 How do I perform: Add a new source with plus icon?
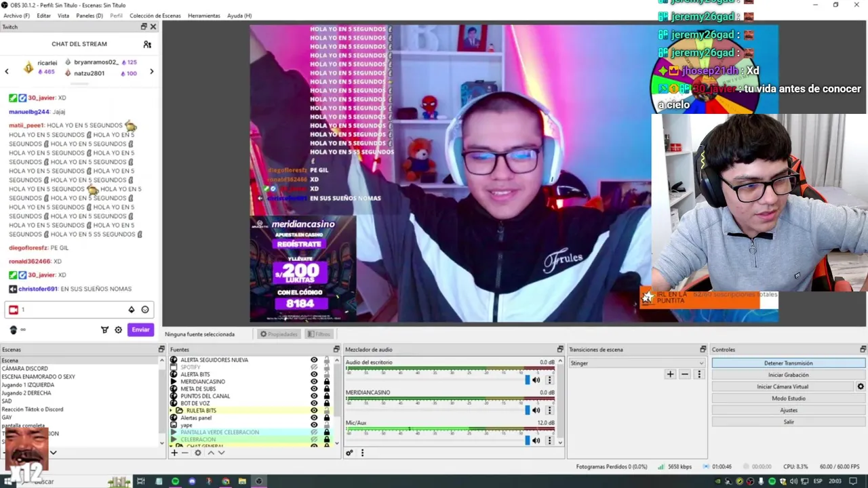coord(174,453)
